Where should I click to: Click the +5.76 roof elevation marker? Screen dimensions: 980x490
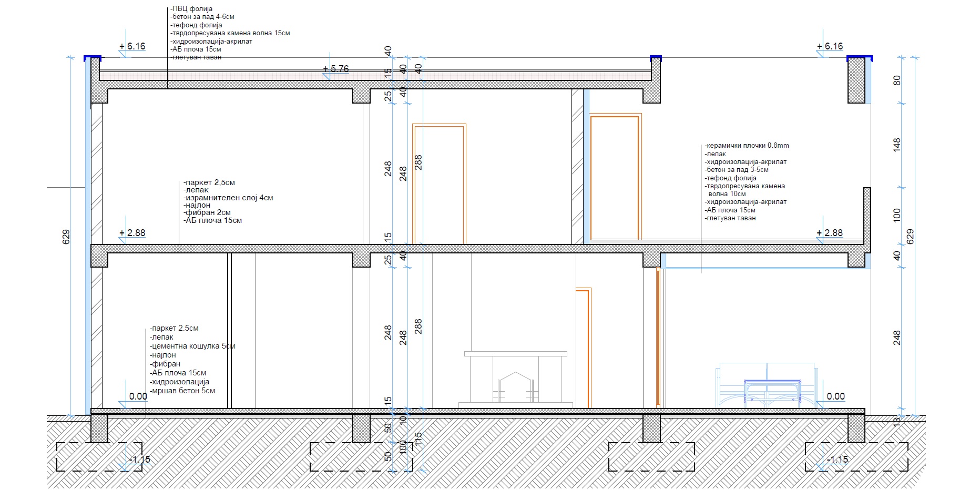click(336, 69)
